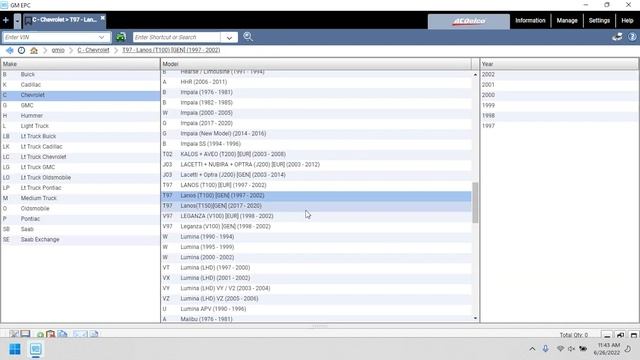Click the green vehicle lookup icon
The height and width of the screenshot is (360, 640).
(120, 37)
